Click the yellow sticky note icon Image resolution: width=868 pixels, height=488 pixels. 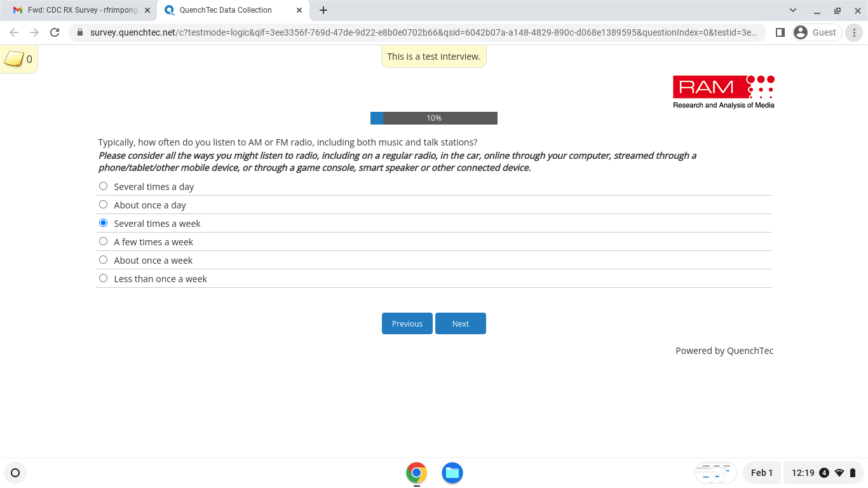tap(14, 59)
